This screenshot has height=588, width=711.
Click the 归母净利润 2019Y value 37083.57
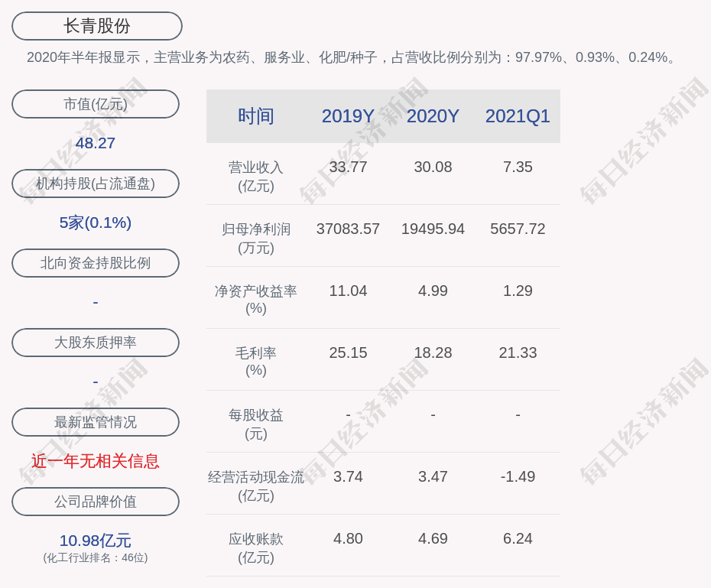point(348,229)
